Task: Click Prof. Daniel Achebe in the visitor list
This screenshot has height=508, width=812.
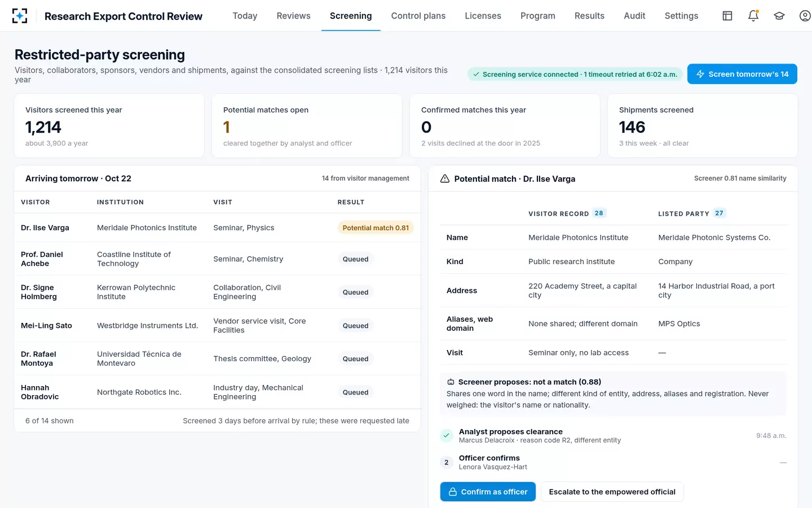Action: [42, 259]
